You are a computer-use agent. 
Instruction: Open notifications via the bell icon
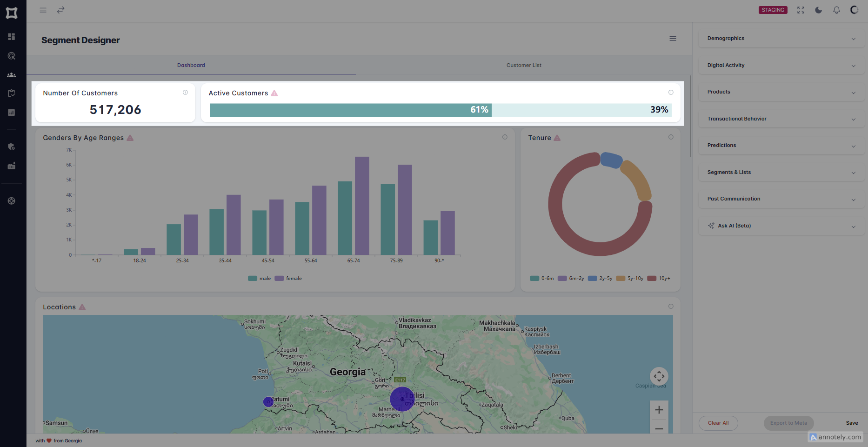point(836,10)
